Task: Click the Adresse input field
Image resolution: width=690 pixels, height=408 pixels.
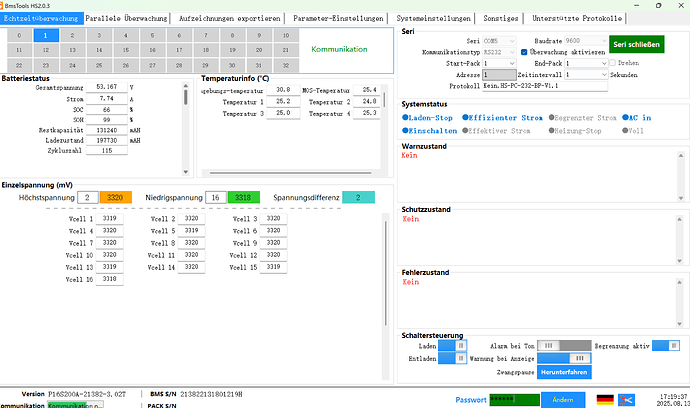Action: point(499,75)
